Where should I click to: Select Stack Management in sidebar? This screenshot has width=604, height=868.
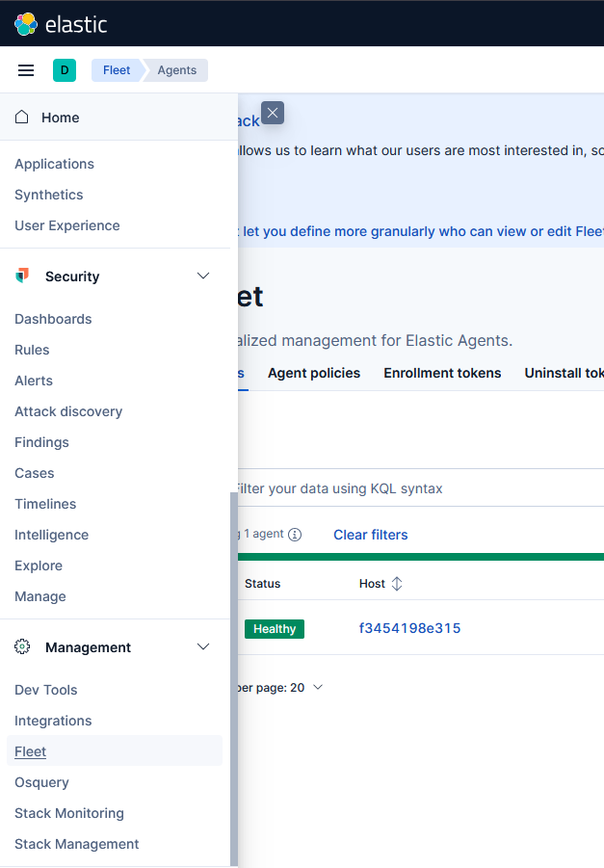point(77,844)
